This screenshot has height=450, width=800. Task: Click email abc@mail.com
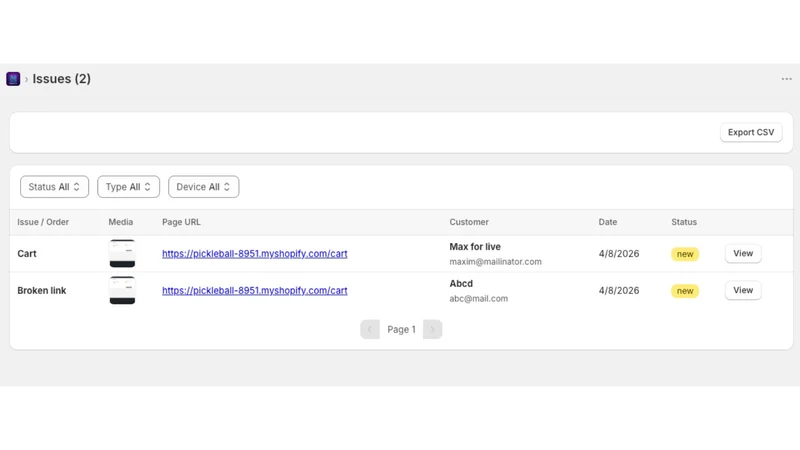click(479, 298)
